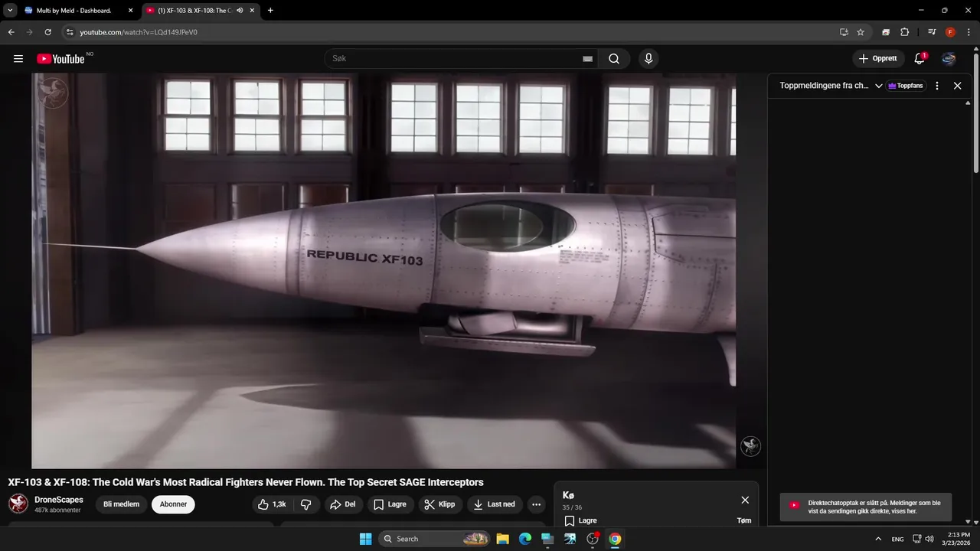
Task: Click the Last ned download button
Action: (495, 504)
